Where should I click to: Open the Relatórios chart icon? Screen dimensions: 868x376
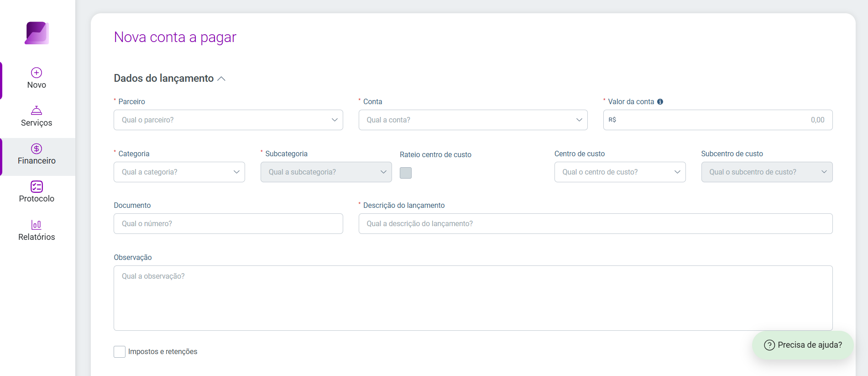point(37,224)
